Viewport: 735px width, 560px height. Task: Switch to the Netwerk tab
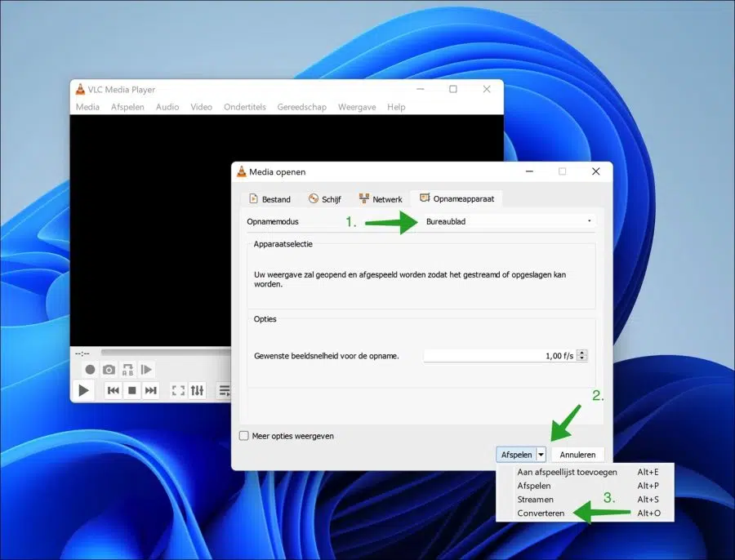tap(381, 199)
